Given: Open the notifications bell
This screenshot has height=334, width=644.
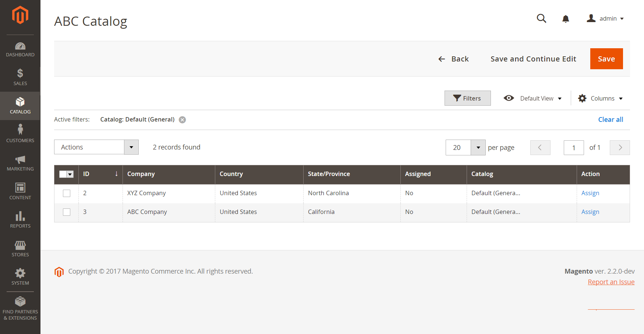Looking at the screenshot, I should 566,19.
